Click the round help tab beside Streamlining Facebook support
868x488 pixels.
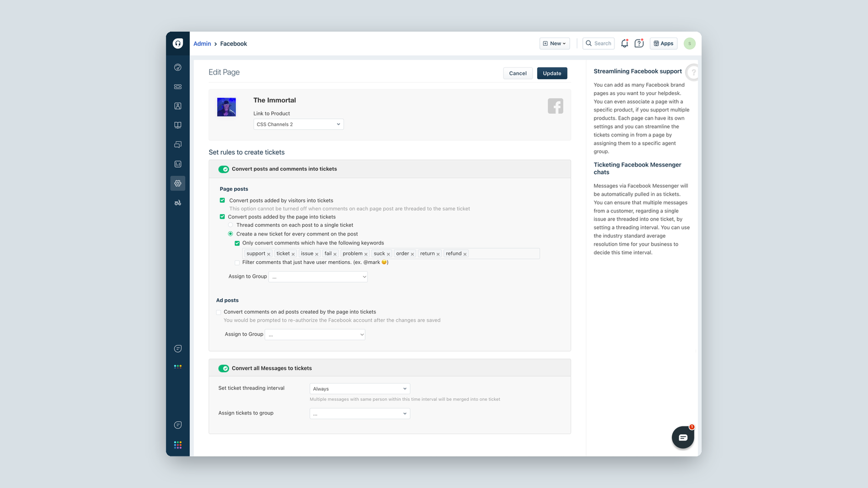tap(692, 72)
